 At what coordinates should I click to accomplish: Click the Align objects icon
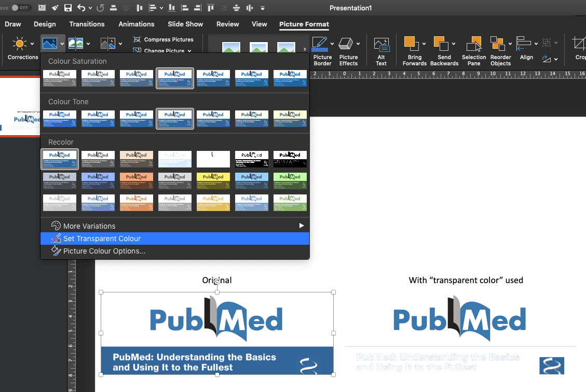(x=524, y=44)
